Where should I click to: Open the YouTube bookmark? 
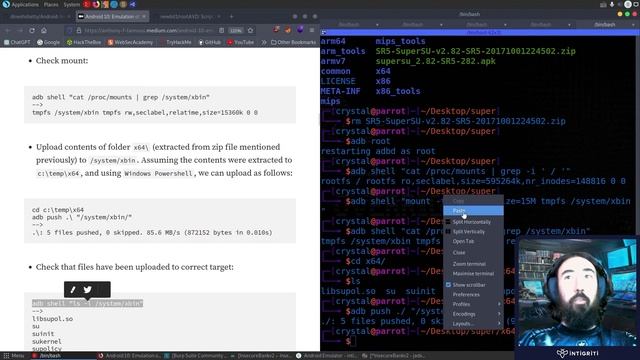240,42
